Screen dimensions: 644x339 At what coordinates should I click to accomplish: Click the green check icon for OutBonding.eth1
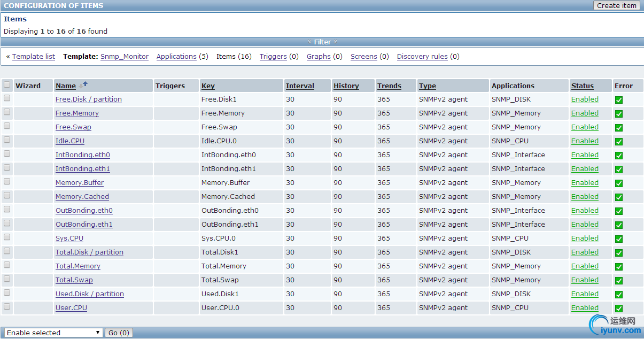tap(619, 225)
